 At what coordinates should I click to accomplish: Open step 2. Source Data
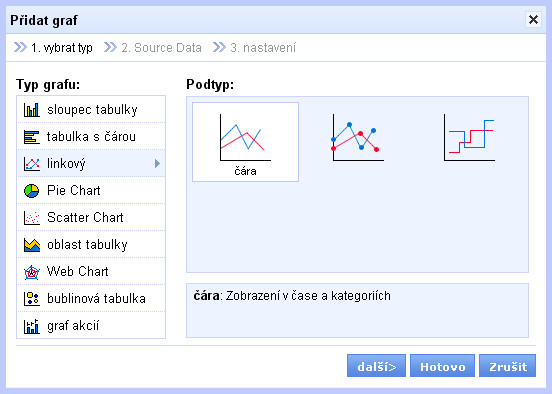(x=153, y=48)
